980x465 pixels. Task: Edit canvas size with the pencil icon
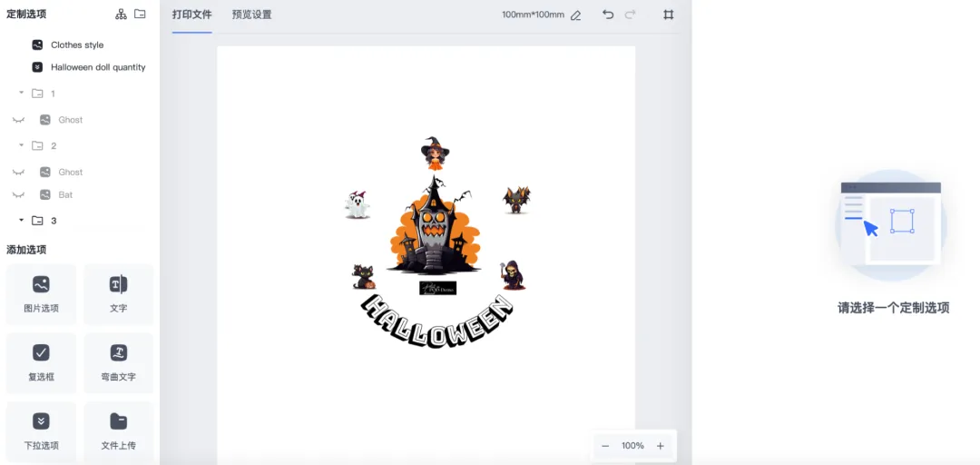[x=575, y=15]
